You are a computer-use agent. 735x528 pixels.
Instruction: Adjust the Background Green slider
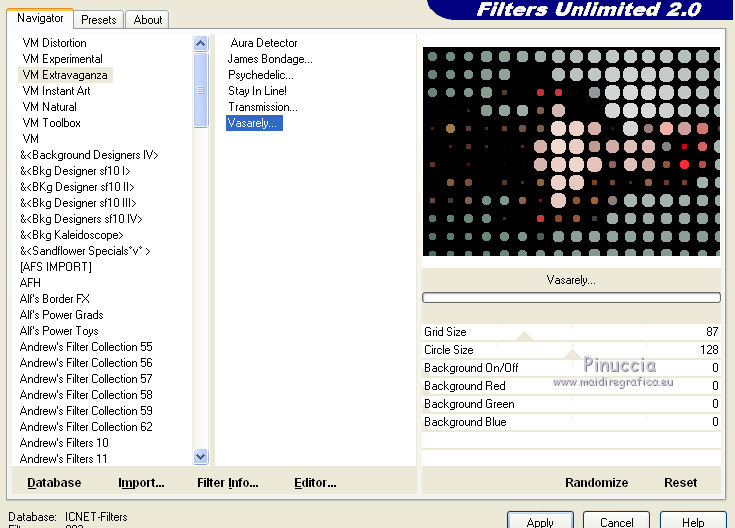point(571,404)
